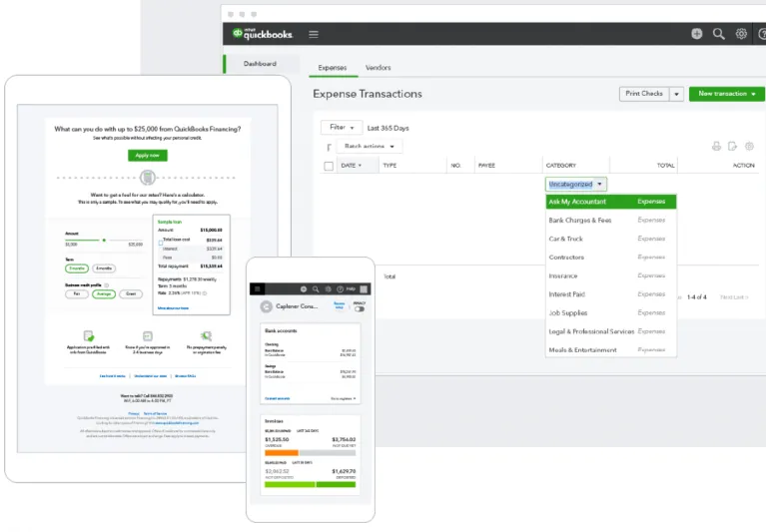Click the no prepayment penalty icon on the tablet
This screenshot has width=766, height=532.
pyautogui.click(x=206, y=335)
